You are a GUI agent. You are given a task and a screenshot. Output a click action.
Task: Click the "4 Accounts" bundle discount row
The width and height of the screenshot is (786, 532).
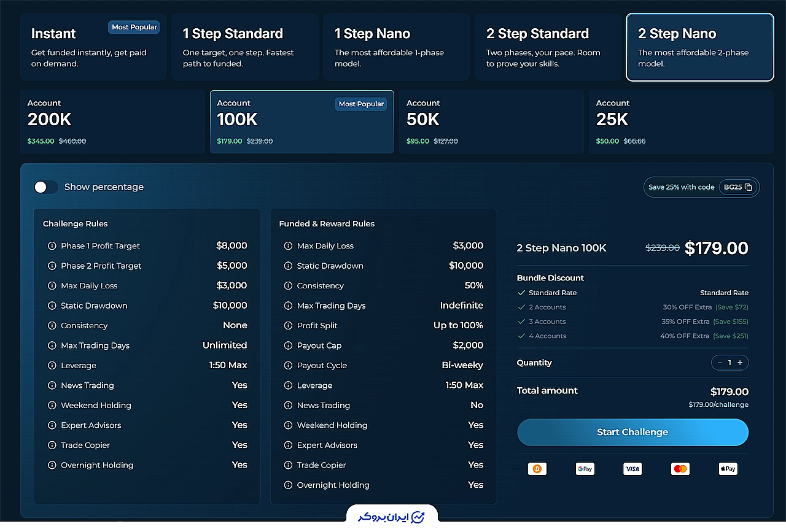point(632,336)
